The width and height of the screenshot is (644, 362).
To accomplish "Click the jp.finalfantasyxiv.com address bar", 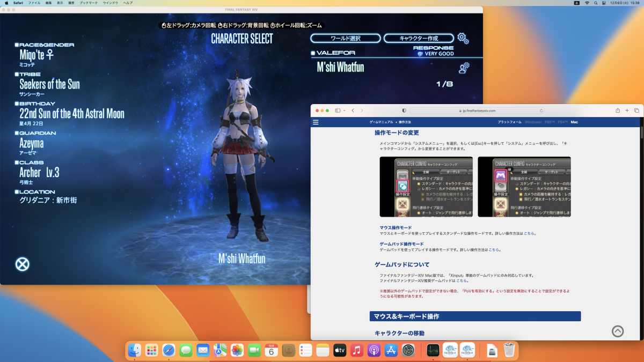I will (x=477, y=110).
